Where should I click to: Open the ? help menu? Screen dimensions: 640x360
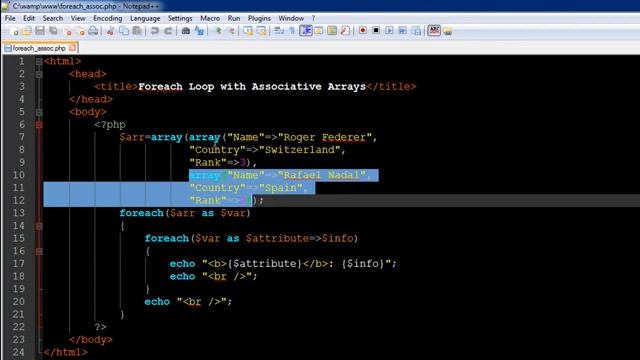pos(313,18)
